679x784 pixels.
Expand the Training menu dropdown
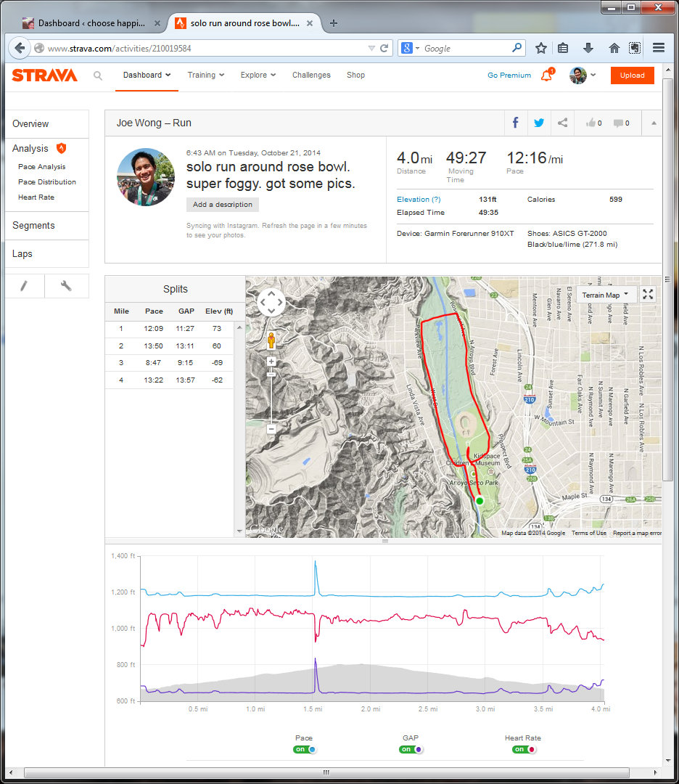coord(205,75)
